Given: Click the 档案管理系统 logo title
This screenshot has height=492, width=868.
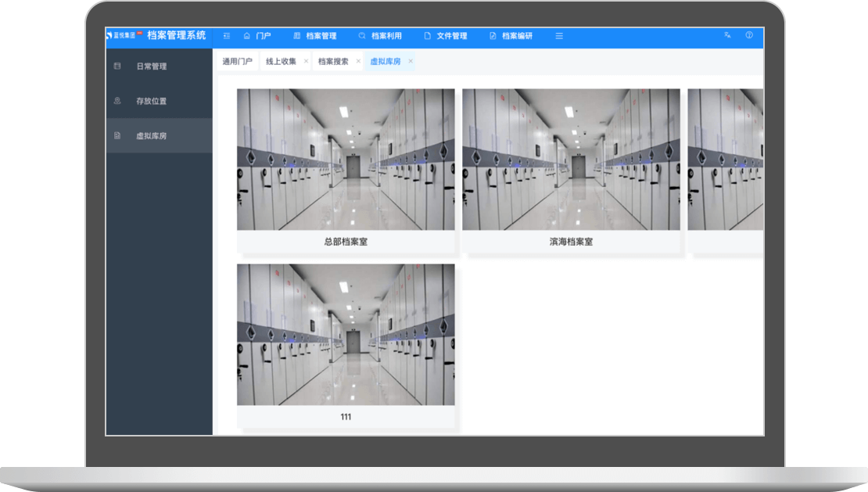Looking at the screenshot, I should tap(176, 35).
